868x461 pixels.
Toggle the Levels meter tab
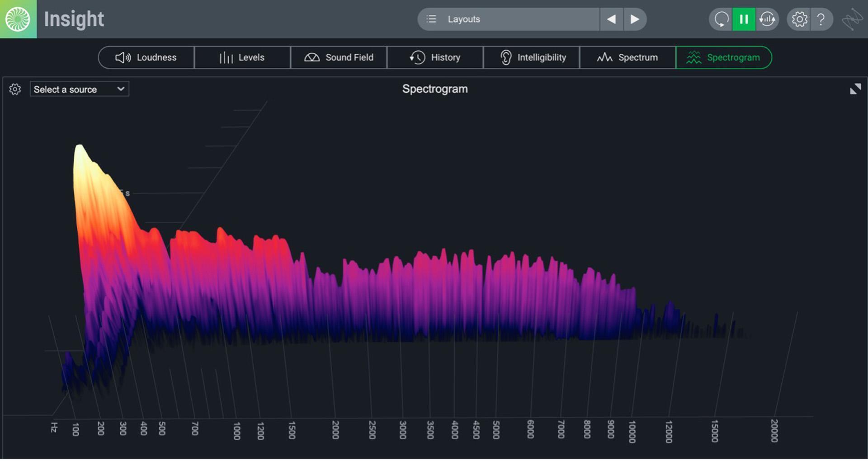coord(242,57)
